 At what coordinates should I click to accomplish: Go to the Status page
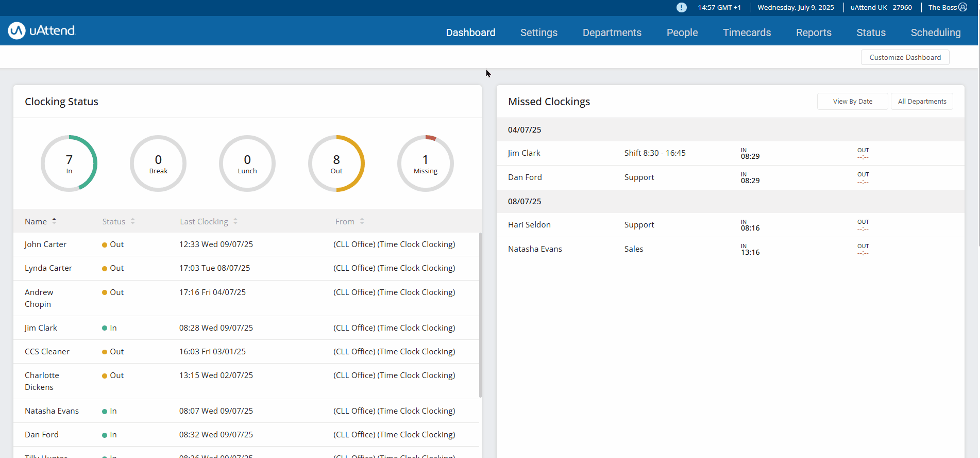871,32
